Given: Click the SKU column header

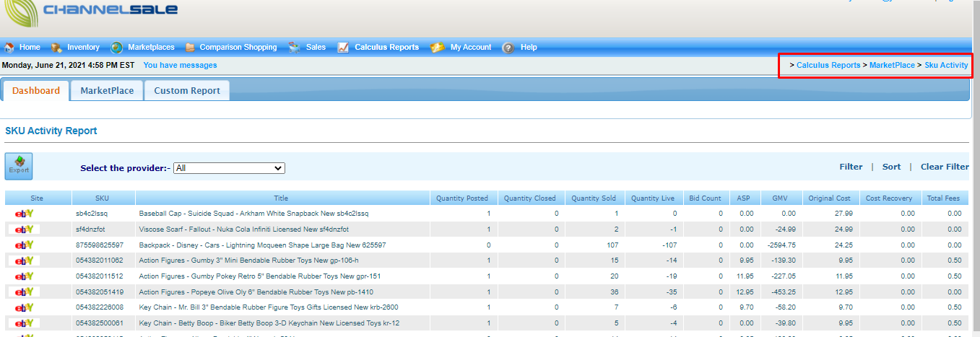Looking at the screenshot, I should click(x=103, y=198).
